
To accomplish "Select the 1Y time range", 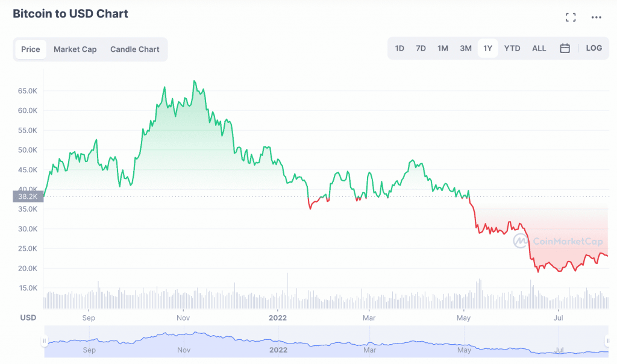I will click(488, 48).
